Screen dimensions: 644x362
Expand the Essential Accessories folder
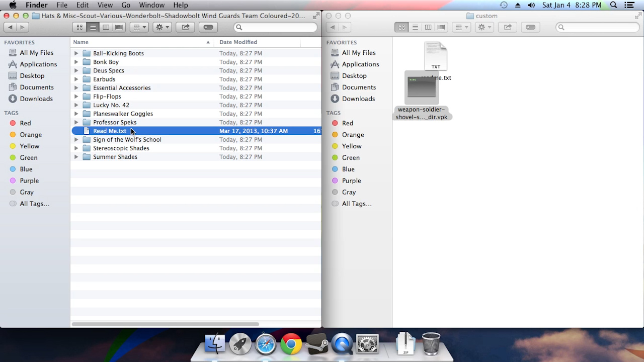[76, 87]
